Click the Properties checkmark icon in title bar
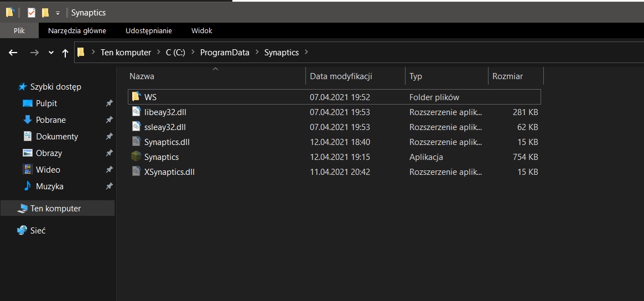 [x=32, y=13]
